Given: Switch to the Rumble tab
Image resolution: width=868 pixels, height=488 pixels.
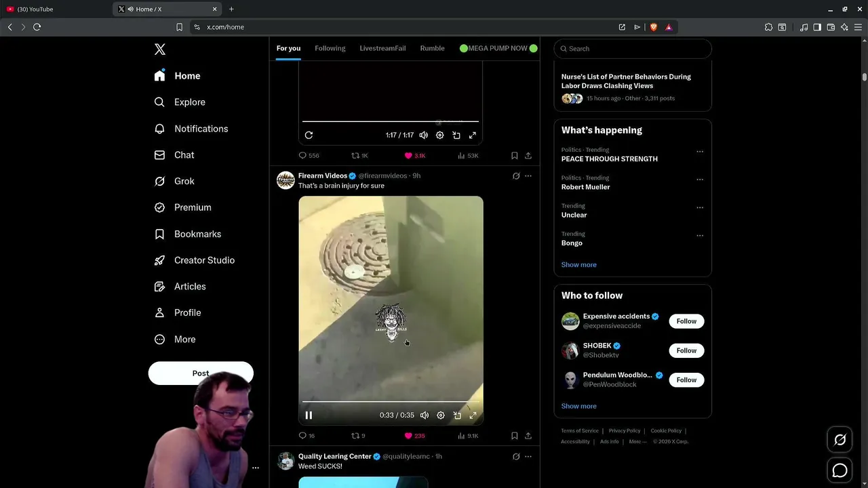Looking at the screenshot, I should click(433, 48).
